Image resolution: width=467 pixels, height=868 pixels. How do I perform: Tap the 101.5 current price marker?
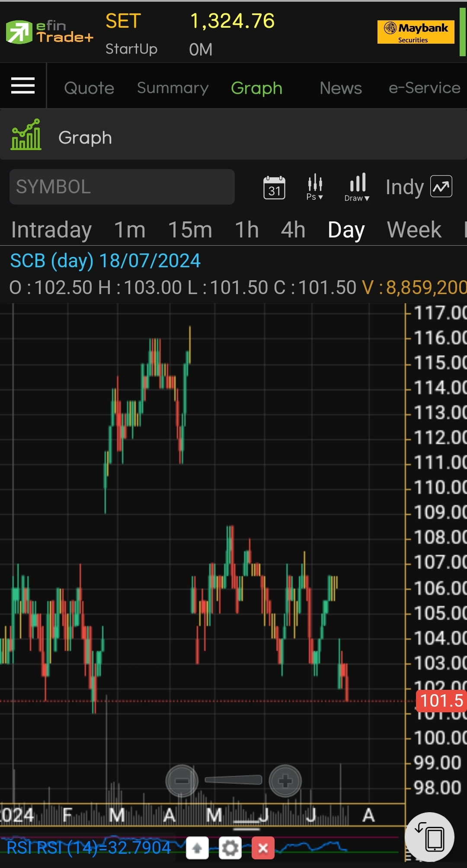[441, 701]
